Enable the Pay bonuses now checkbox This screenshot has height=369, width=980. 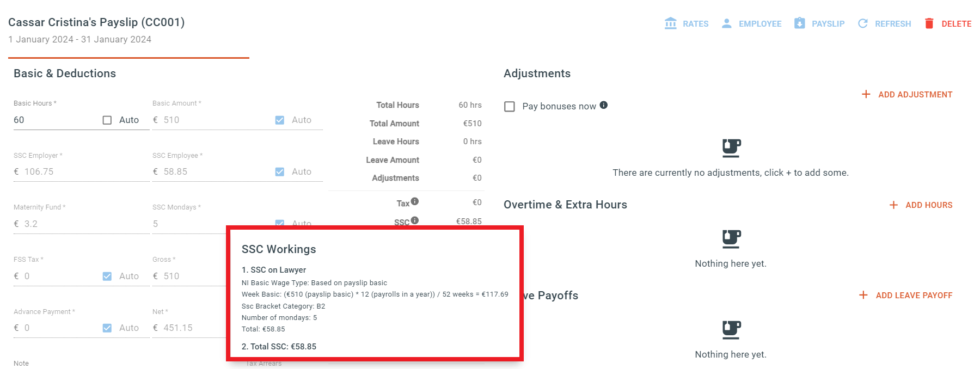click(510, 107)
